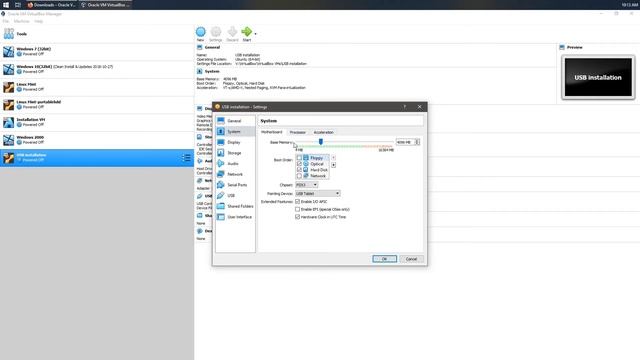
Task: Select the Windows 7 (32bit) virtual machine
Action: (x=97, y=51)
